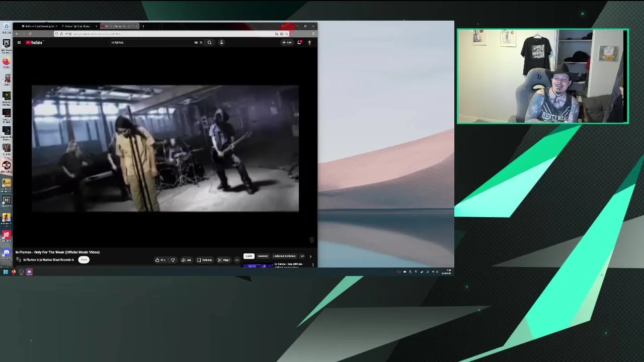Open the recommended In Flames video thumbnail

tap(258, 265)
